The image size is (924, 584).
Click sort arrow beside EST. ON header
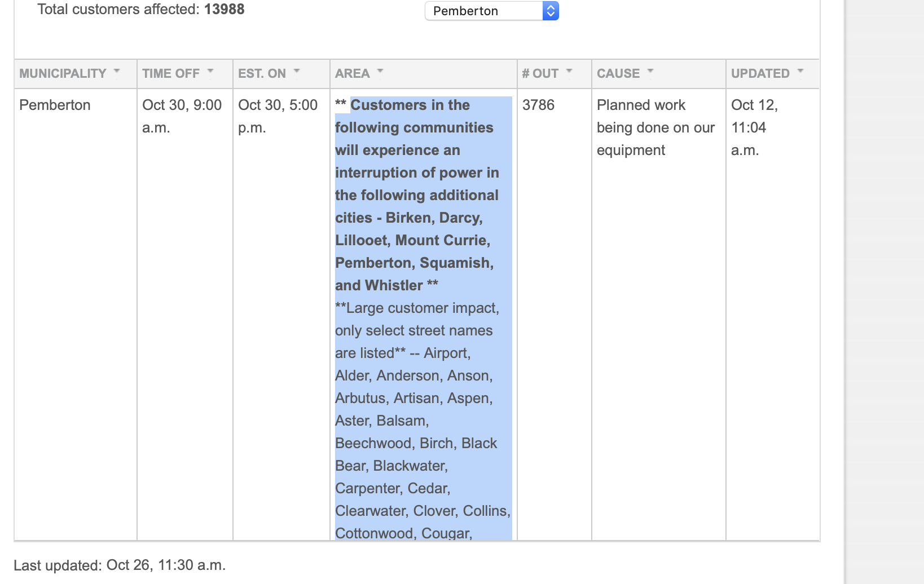point(297,72)
